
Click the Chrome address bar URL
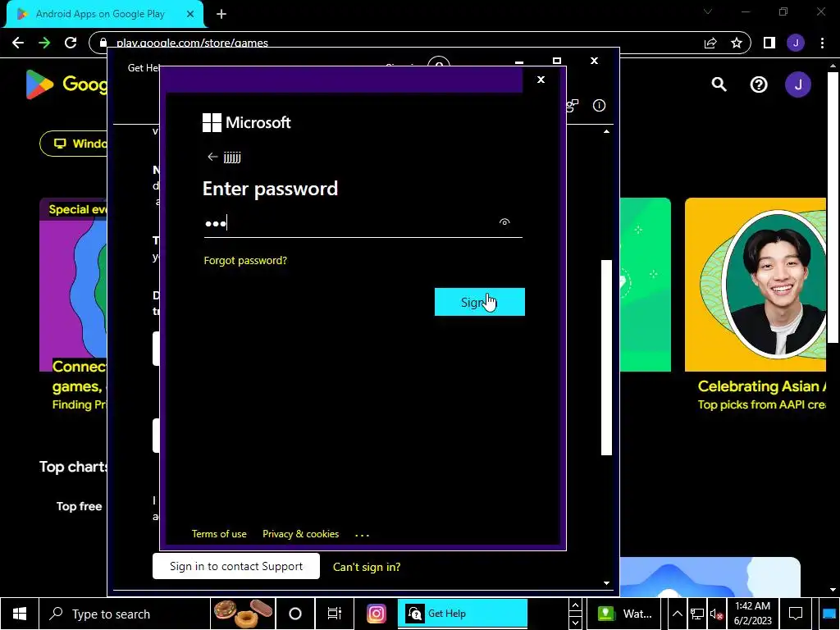[x=192, y=43]
